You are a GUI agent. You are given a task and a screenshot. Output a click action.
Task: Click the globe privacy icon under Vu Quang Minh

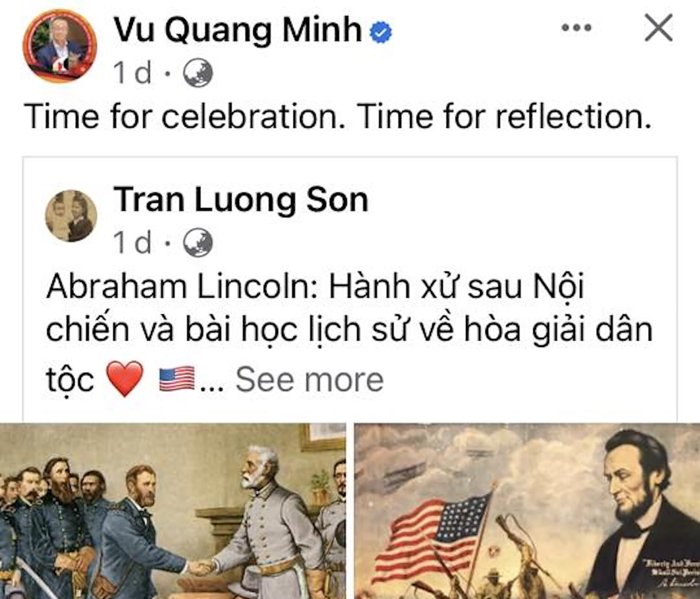[x=198, y=73]
